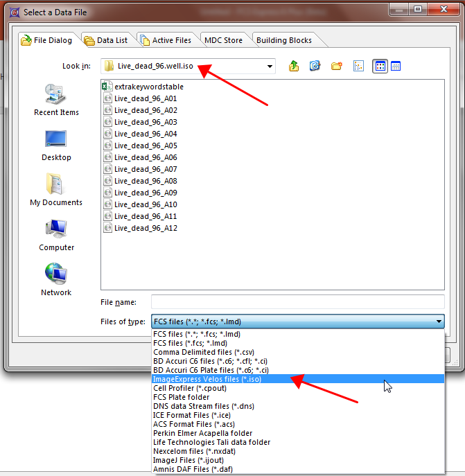This screenshot has width=465, height=476.
Task: Select the Live_dead_96_A05 file
Action: 146,146
